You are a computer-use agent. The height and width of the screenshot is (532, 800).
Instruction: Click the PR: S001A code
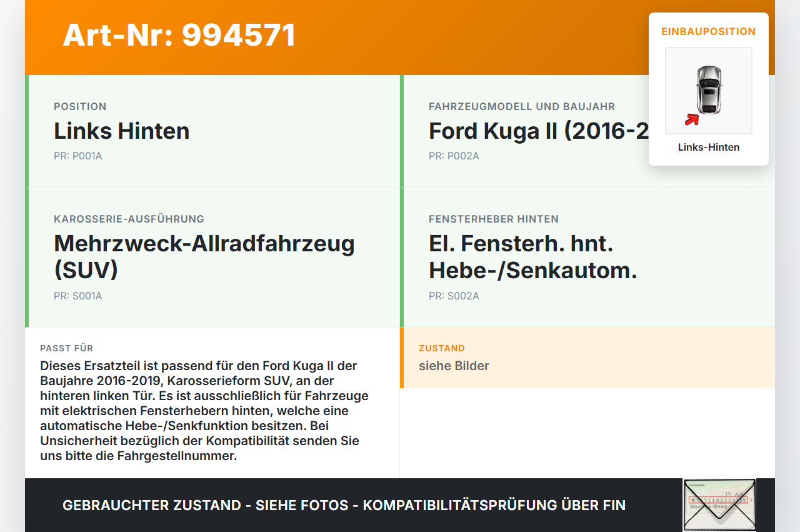tap(78, 296)
